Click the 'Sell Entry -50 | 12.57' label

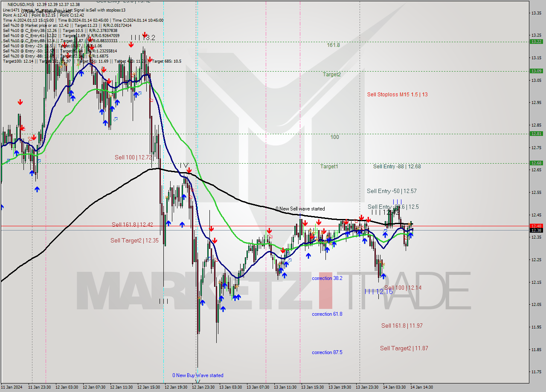[392, 191]
